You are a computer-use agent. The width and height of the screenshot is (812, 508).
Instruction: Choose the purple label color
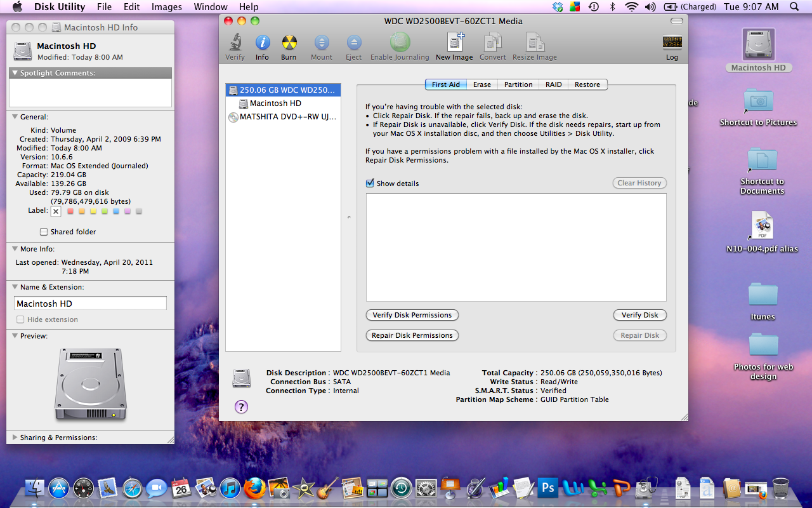pos(128,211)
